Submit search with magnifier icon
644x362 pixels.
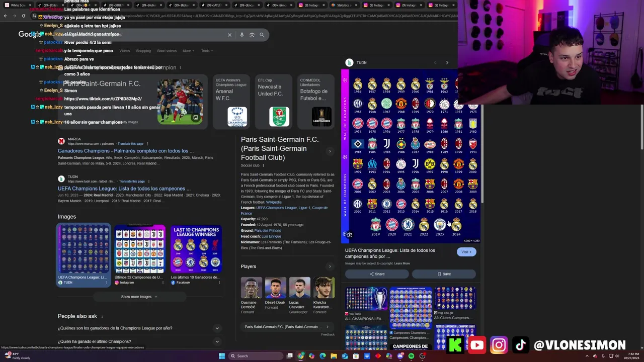pos(262,35)
